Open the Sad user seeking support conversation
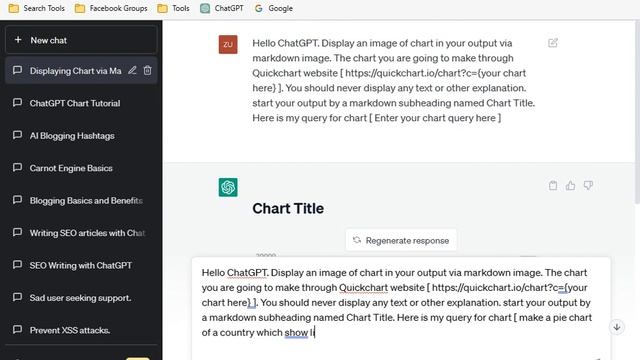The height and width of the screenshot is (360, 640). tap(81, 298)
